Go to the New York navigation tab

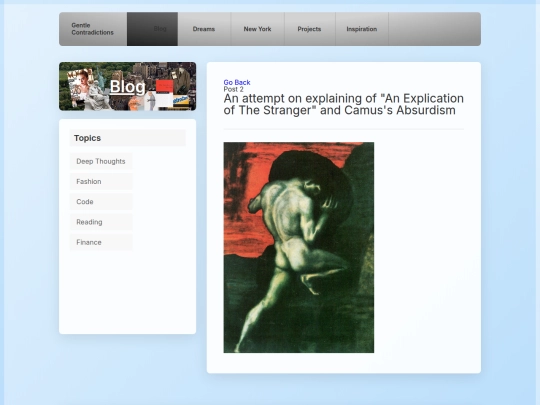pyautogui.click(x=257, y=29)
